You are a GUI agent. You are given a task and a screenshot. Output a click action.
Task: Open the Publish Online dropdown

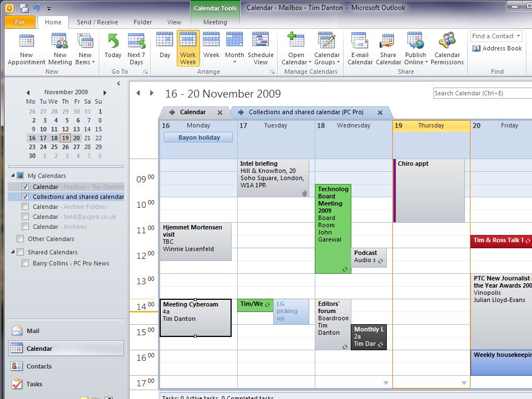(416, 49)
